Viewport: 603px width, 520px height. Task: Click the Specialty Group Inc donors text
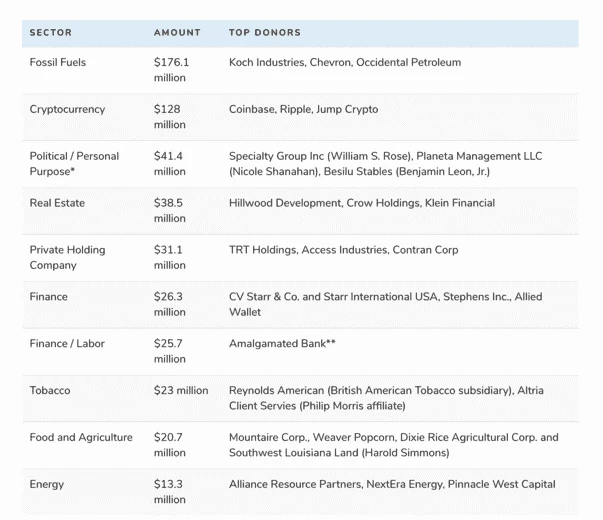pos(385,164)
